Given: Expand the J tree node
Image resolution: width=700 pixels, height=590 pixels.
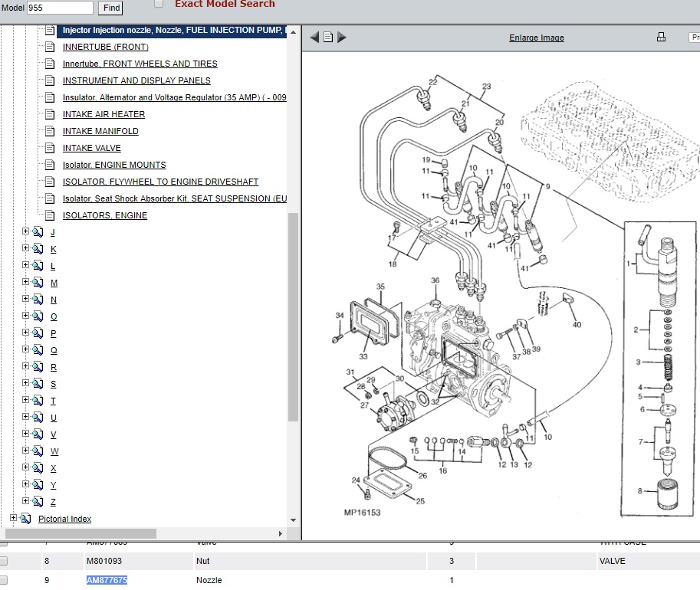Looking at the screenshot, I should pyautogui.click(x=25, y=231).
